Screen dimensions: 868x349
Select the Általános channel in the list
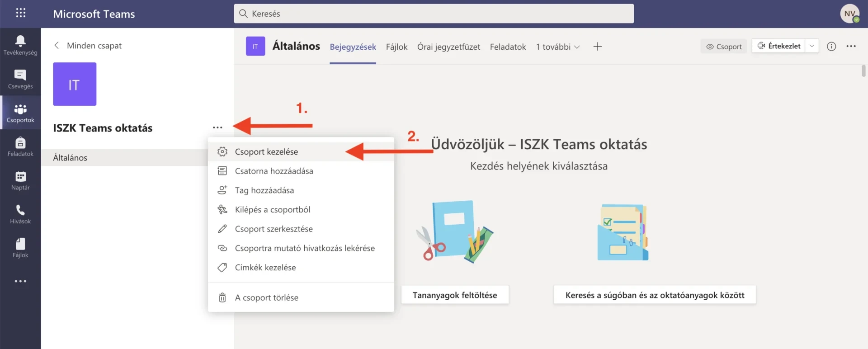124,157
